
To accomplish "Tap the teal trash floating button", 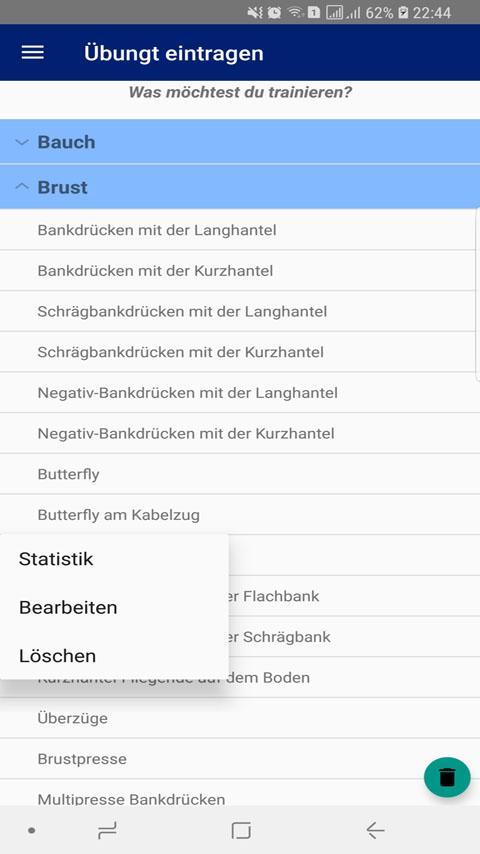I will [x=447, y=777].
